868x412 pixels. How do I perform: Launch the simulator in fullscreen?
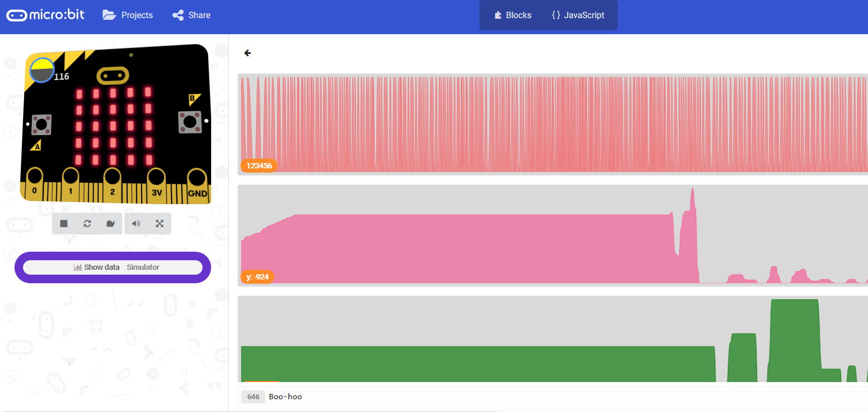coord(160,223)
